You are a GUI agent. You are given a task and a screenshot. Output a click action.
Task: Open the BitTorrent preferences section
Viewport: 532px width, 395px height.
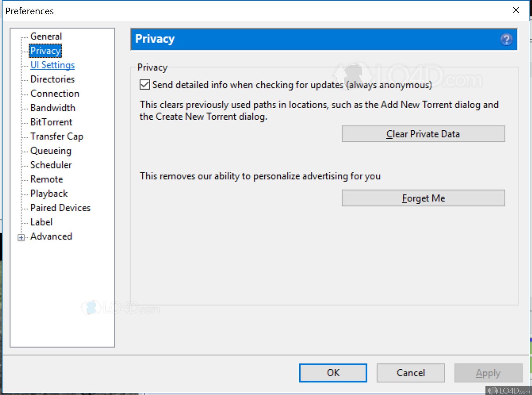[51, 122]
